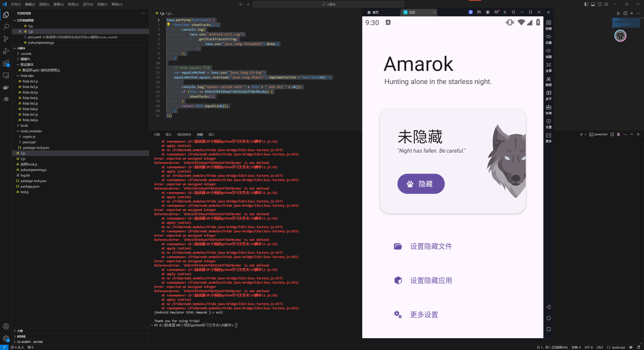This screenshot has height=350, width=644.
Task: Toggle primary sidebar layout button
Action: coord(586,4)
